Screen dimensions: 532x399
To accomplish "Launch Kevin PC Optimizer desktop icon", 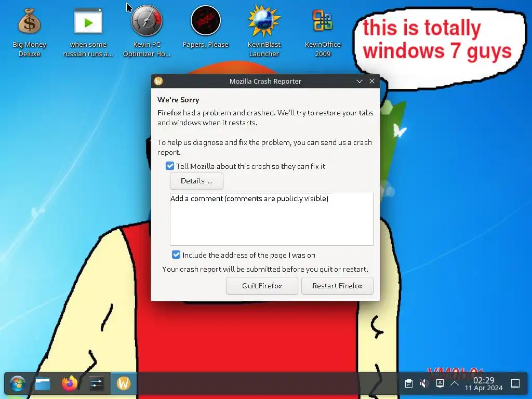I will [147, 32].
